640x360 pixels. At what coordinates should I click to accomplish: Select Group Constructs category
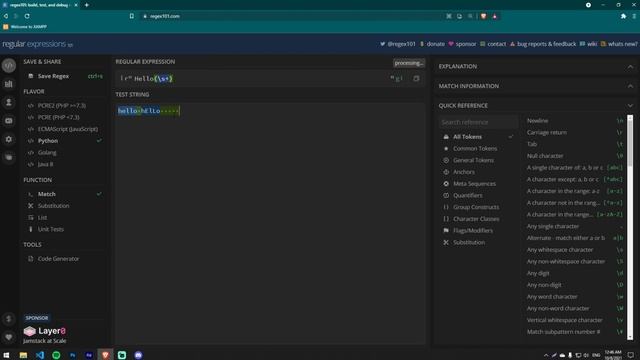click(476, 207)
